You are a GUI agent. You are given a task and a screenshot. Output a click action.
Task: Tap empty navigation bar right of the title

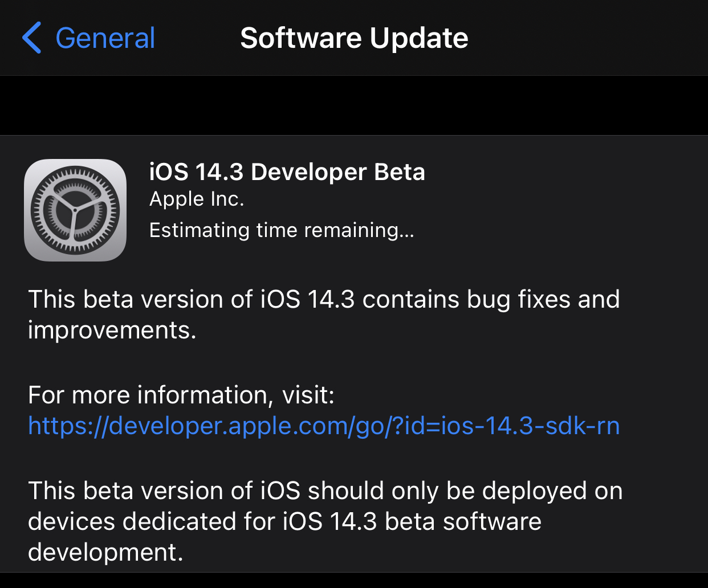pyautogui.click(x=587, y=38)
